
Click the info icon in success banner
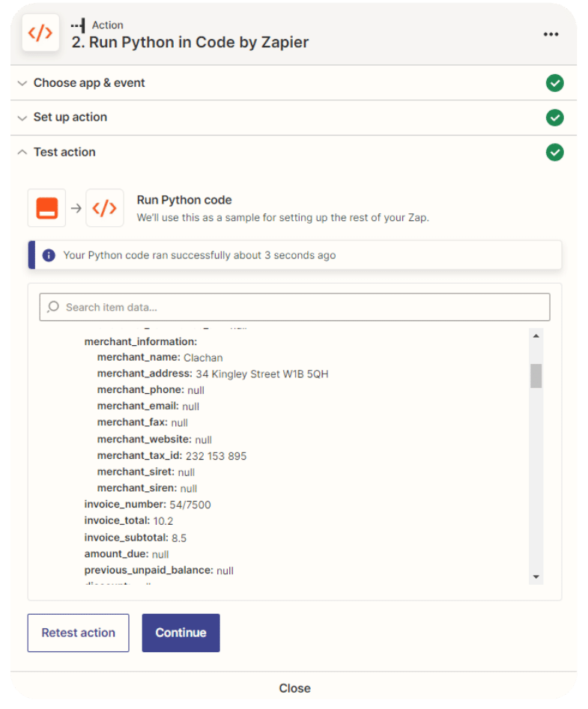pos(49,255)
